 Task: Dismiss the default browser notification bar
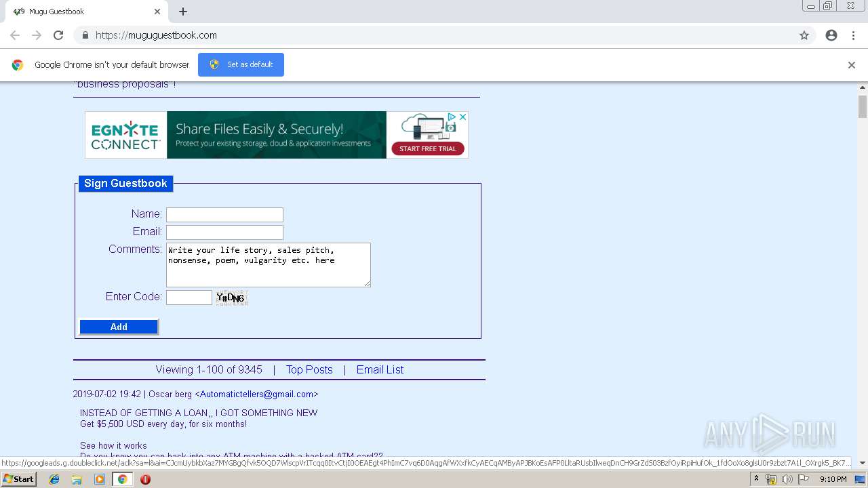(x=852, y=65)
